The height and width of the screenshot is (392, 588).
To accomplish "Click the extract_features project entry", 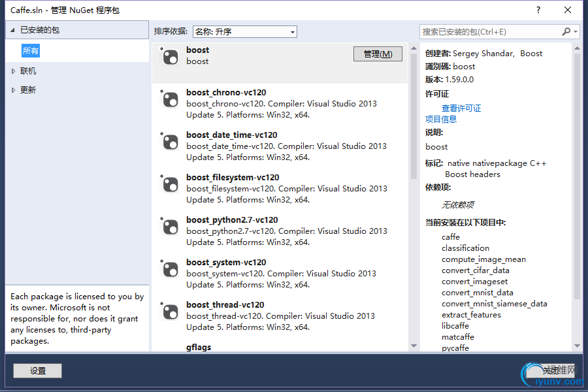I will tap(471, 315).
